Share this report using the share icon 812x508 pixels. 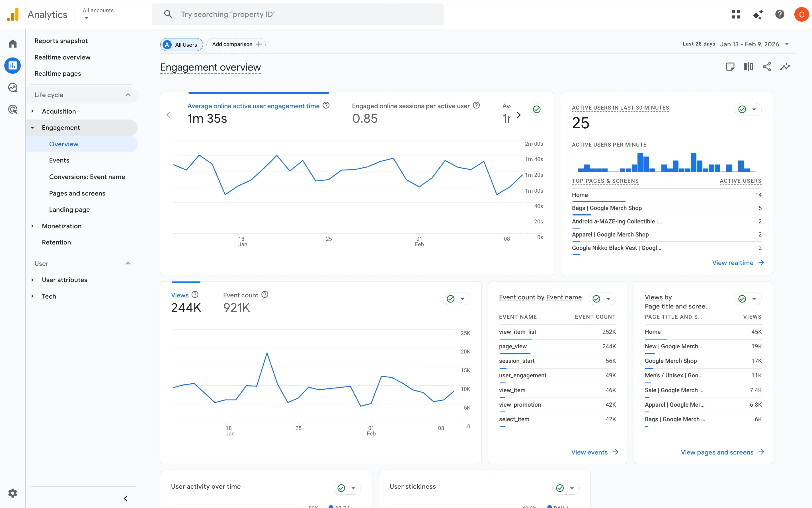click(767, 66)
